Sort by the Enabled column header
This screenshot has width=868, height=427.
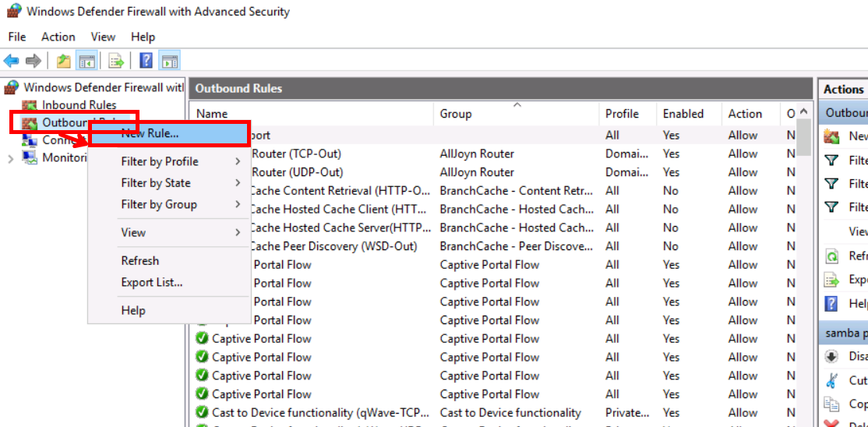coord(690,114)
